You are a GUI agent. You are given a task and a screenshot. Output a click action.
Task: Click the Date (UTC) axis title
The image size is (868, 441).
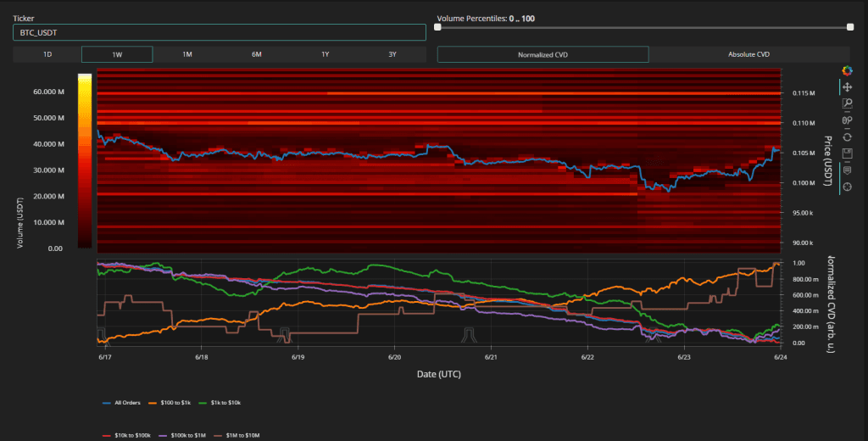click(x=439, y=374)
